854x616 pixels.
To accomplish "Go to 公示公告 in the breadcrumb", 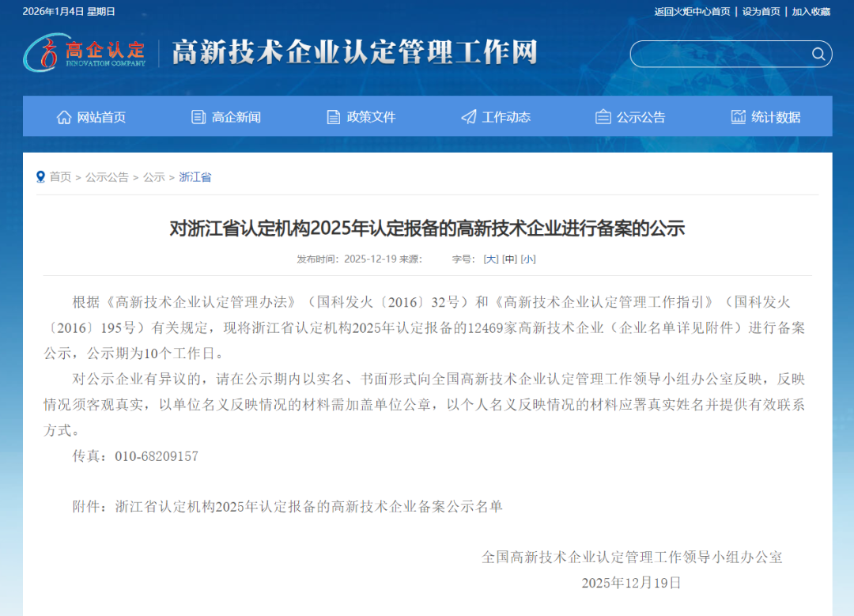I will pyautogui.click(x=107, y=177).
